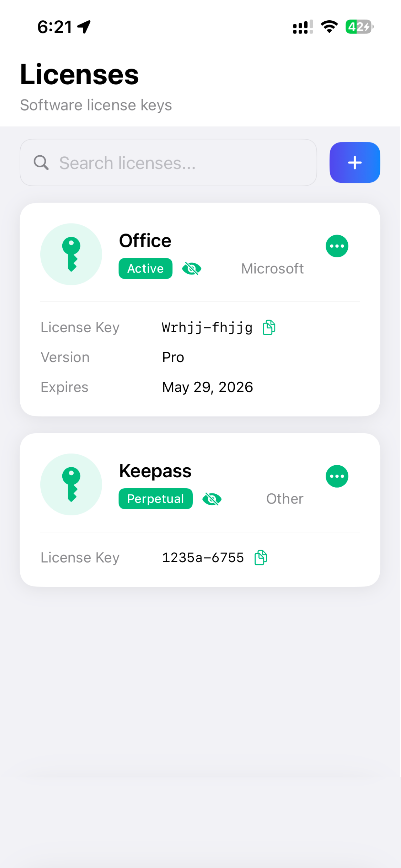This screenshot has width=401, height=868.
Task: Tap the Keepass key icon circle
Action: tap(71, 484)
